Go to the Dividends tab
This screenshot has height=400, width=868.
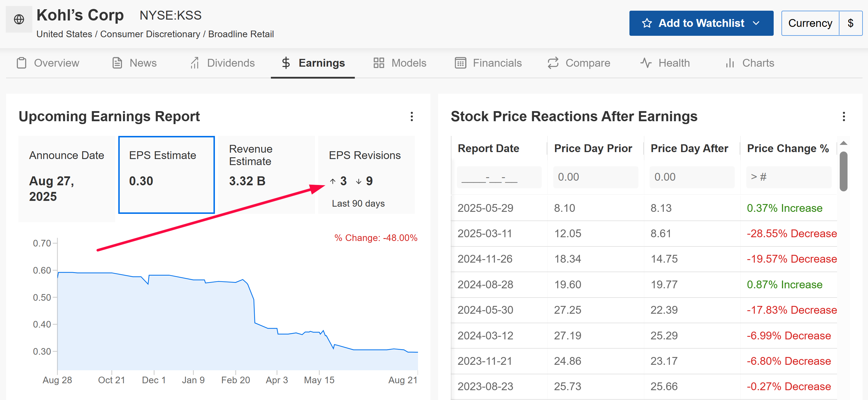(x=222, y=63)
